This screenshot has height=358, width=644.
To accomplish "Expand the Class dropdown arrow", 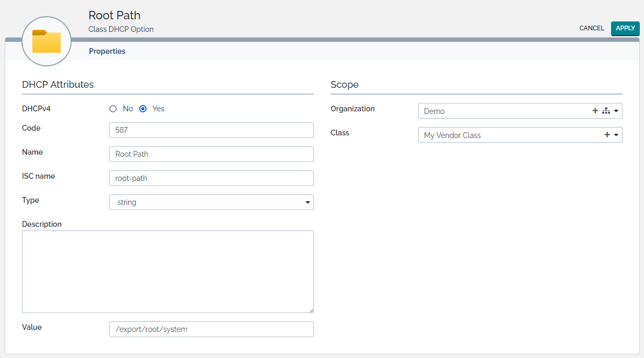I will coord(616,135).
